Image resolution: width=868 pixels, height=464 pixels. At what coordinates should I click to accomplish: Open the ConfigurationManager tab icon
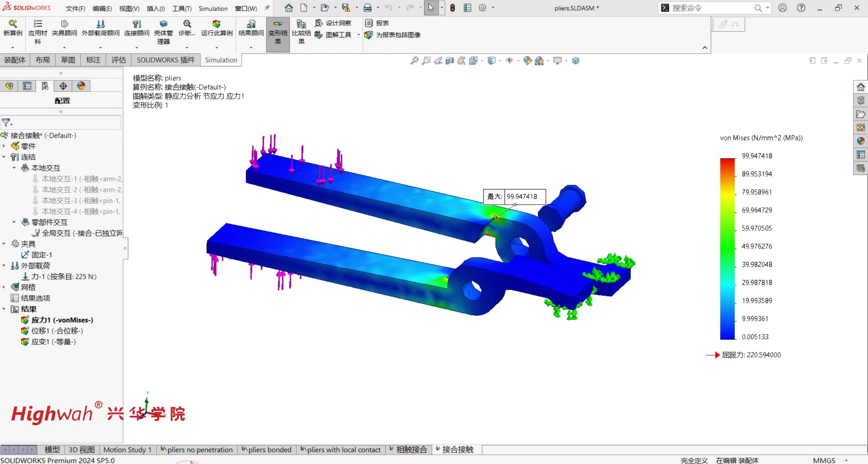point(45,86)
